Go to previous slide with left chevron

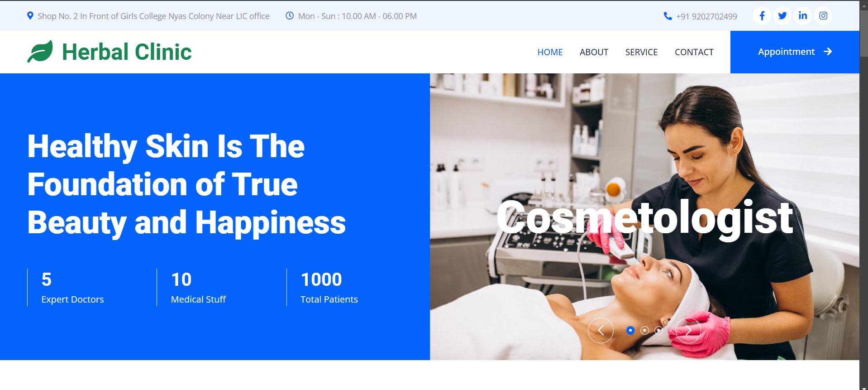pyautogui.click(x=601, y=331)
